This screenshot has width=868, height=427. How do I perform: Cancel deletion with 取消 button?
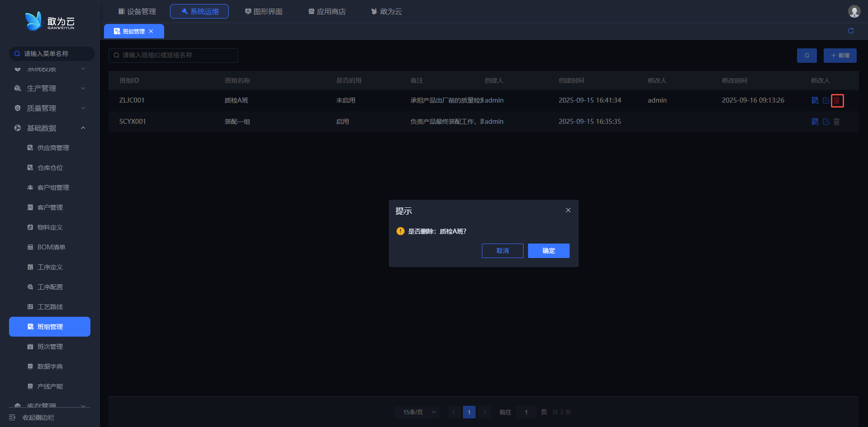502,251
